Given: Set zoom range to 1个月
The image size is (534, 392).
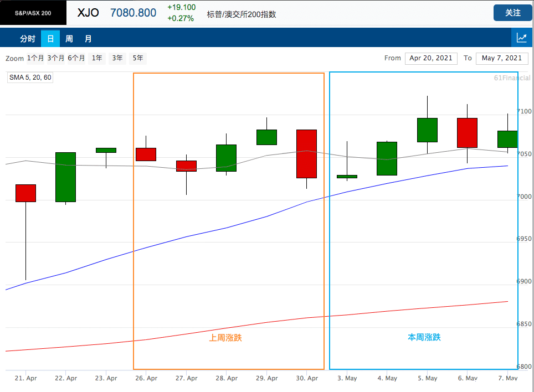Looking at the screenshot, I should click(35, 58).
